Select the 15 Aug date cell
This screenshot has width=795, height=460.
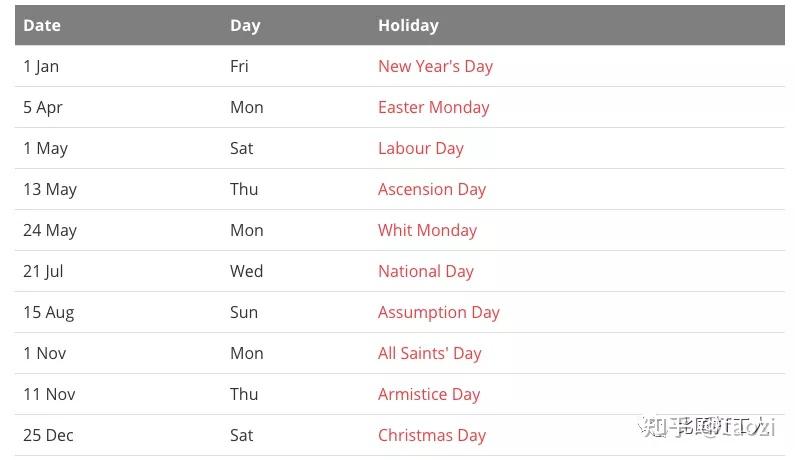point(49,312)
